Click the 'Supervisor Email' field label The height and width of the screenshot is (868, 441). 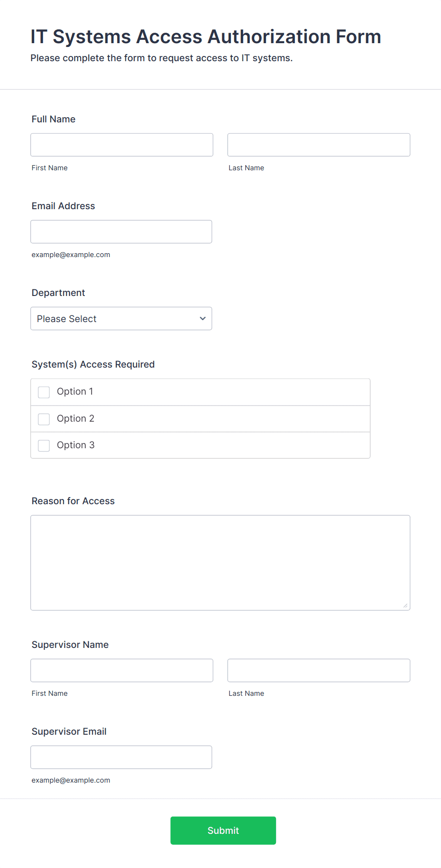point(69,731)
